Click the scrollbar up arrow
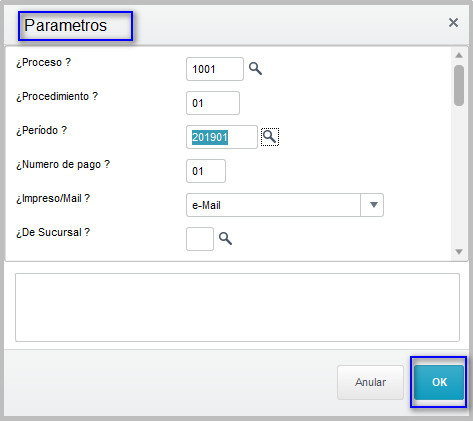 tap(459, 55)
